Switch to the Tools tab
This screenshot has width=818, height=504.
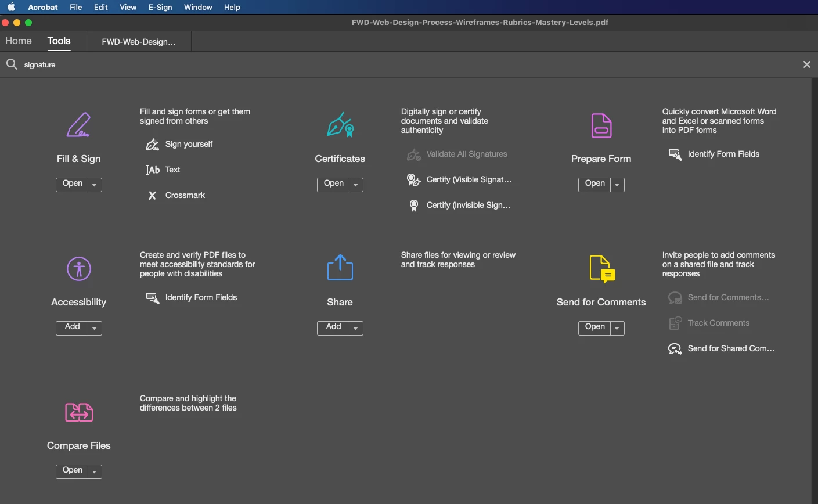[59, 41]
